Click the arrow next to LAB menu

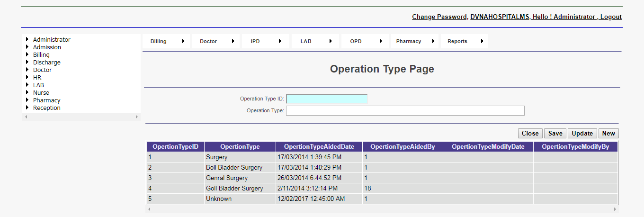pyautogui.click(x=331, y=41)
